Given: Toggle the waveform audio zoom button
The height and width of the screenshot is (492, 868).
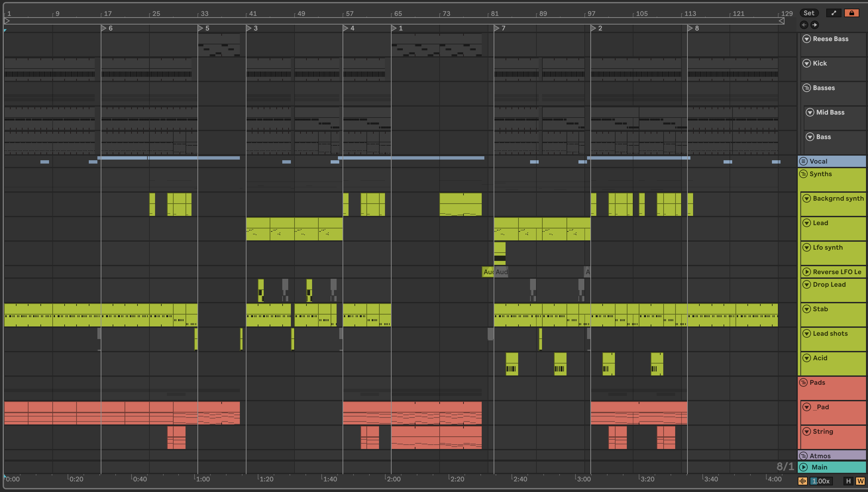Looking at the screenshot, I should coord(802,481).
